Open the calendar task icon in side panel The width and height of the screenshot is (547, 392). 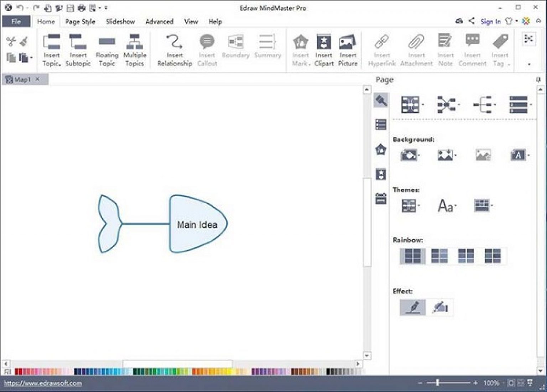pyautogui.click(x=381, y=199)
